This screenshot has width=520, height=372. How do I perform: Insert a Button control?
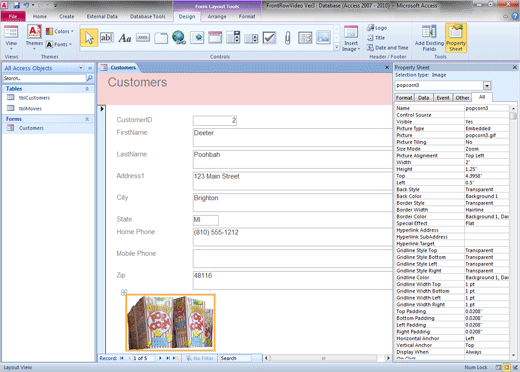pyautogui.click(x=143, y=38)
